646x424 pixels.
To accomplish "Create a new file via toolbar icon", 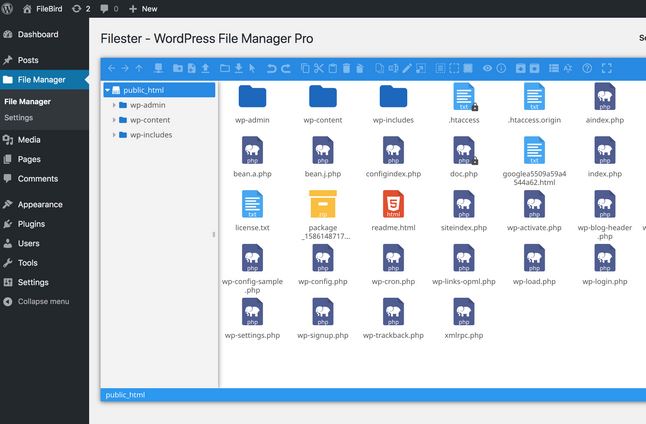I will tap(192, 68).
